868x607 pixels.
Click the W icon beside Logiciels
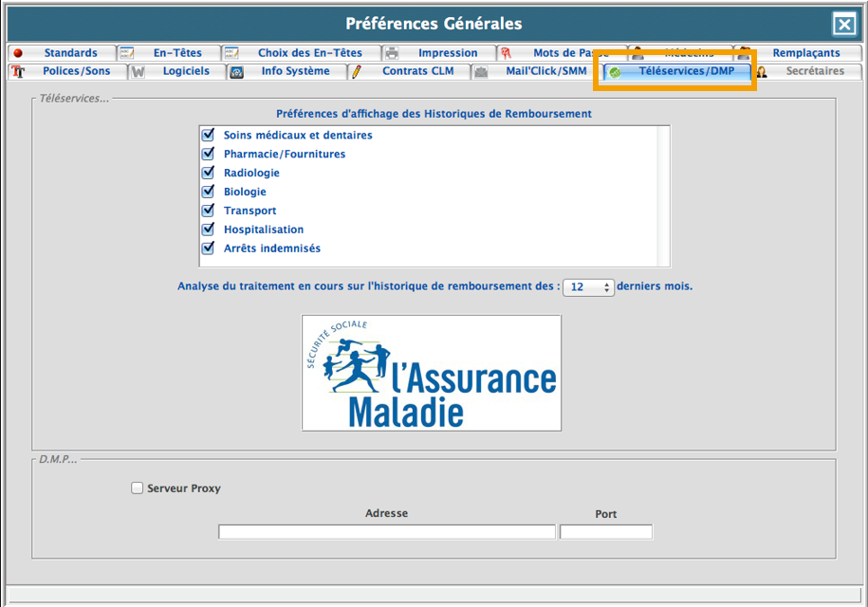pos(138,71)
